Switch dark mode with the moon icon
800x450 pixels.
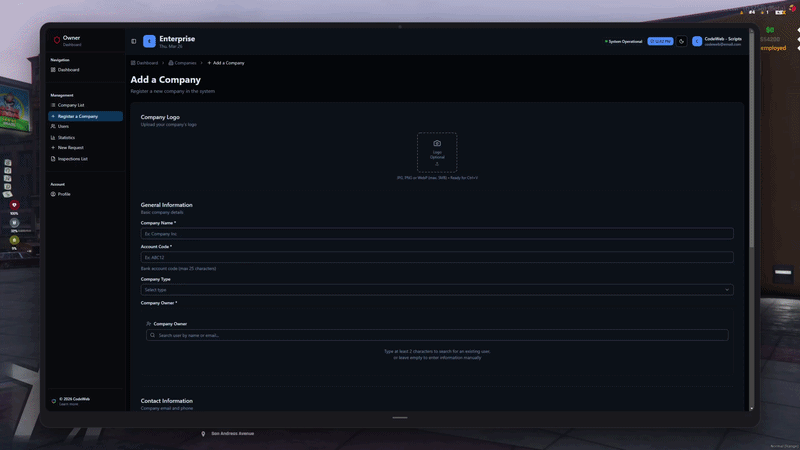coord(681,41)
